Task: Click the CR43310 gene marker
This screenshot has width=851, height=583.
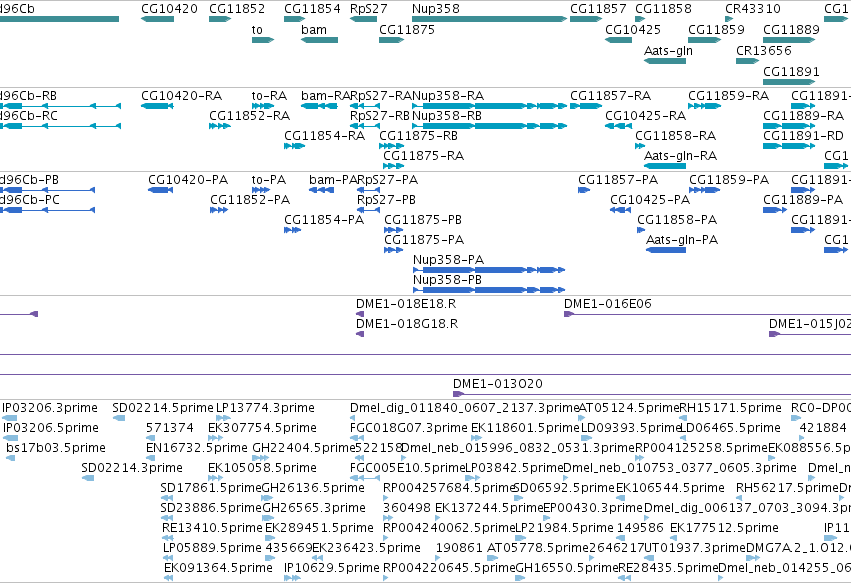Action: click(729, 19)
